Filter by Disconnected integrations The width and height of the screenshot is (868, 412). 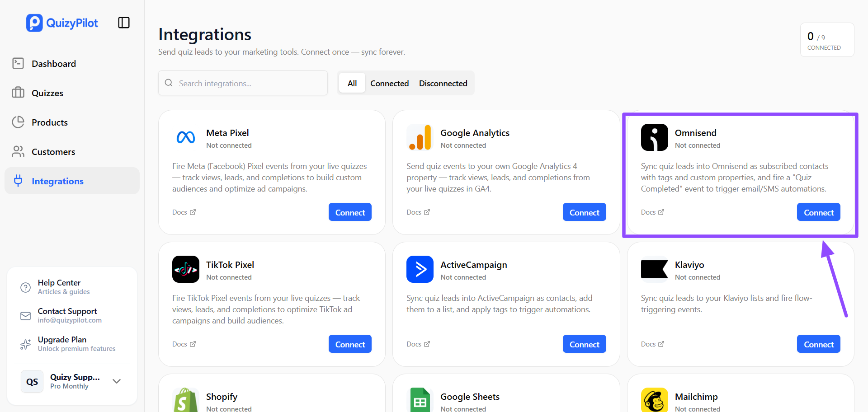(x=443, y=83)
